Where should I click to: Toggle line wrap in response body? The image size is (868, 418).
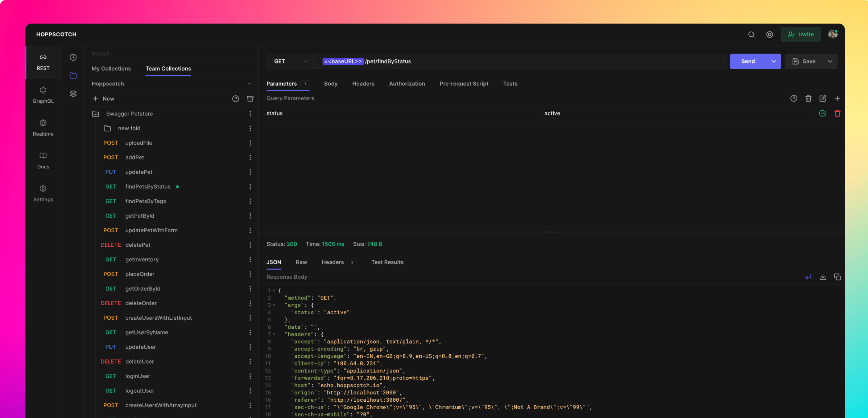(808, 277)
